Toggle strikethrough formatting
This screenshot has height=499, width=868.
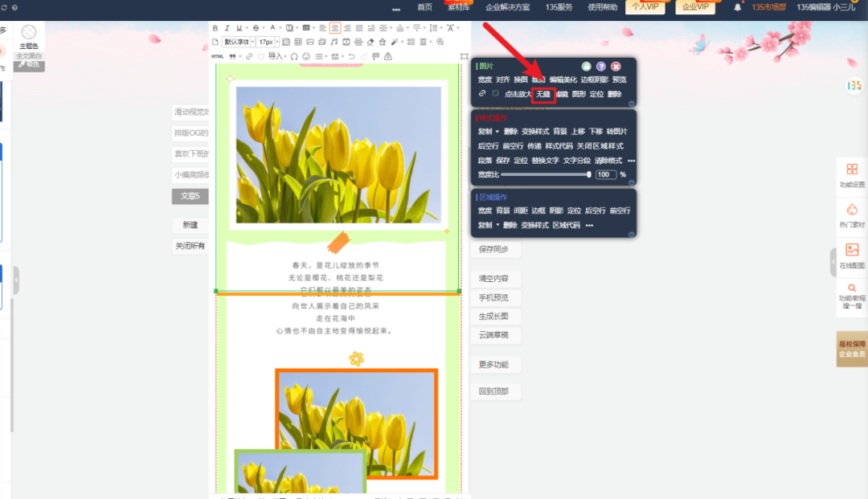(x=256, y=27)
